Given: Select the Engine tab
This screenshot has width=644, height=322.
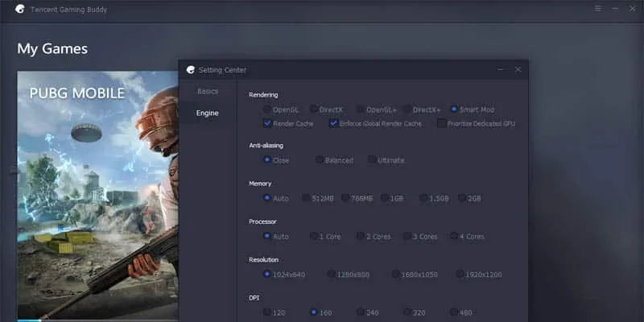Looking at the screenshot, I should click(208, 113).
